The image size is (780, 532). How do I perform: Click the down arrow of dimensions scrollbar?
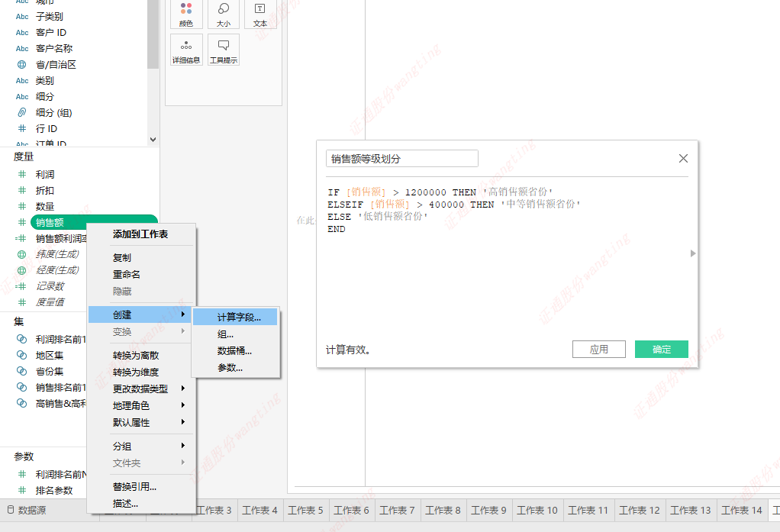pyautogui.click(x=153, y=140)
